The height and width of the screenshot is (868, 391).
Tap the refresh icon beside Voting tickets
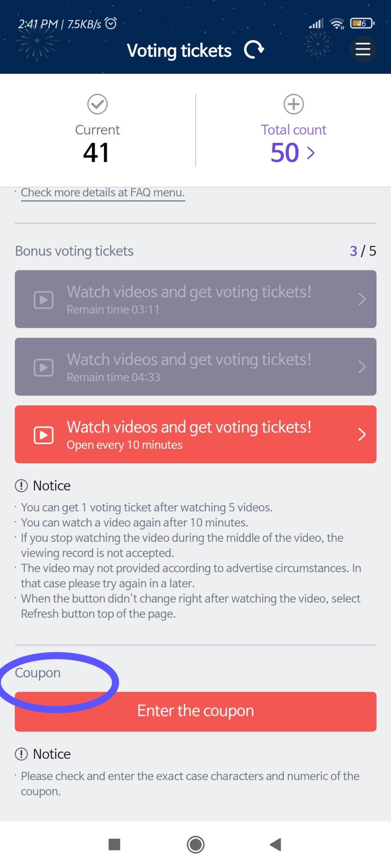tap(254, 50)
